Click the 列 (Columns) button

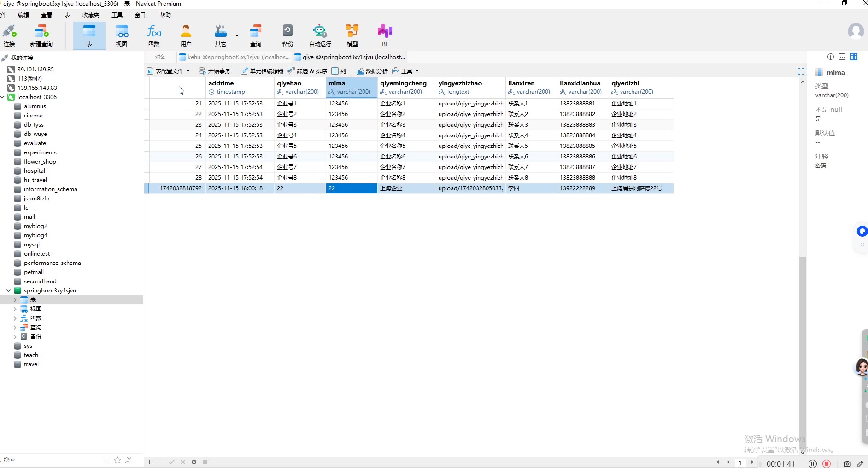pos(339,71)
